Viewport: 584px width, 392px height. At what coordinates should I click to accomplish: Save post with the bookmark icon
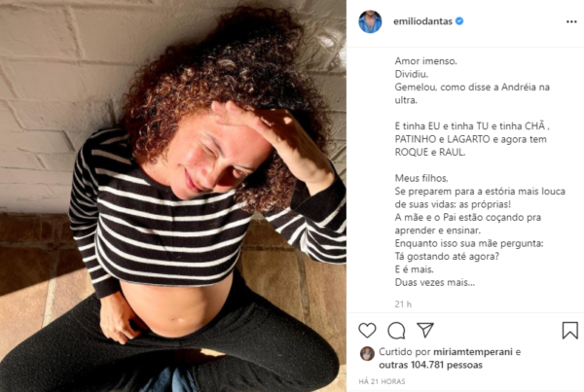(x=569, y=330)
